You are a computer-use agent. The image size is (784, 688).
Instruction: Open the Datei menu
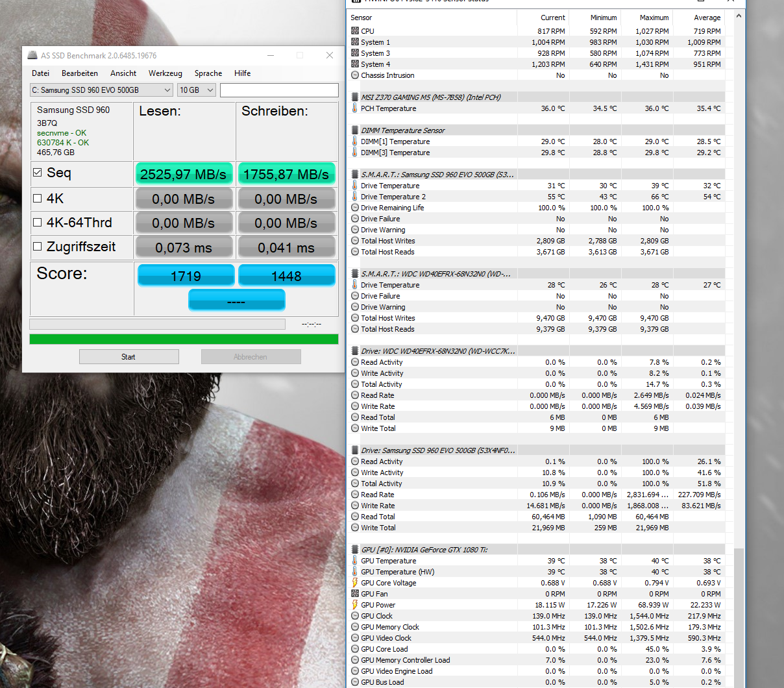40,73
